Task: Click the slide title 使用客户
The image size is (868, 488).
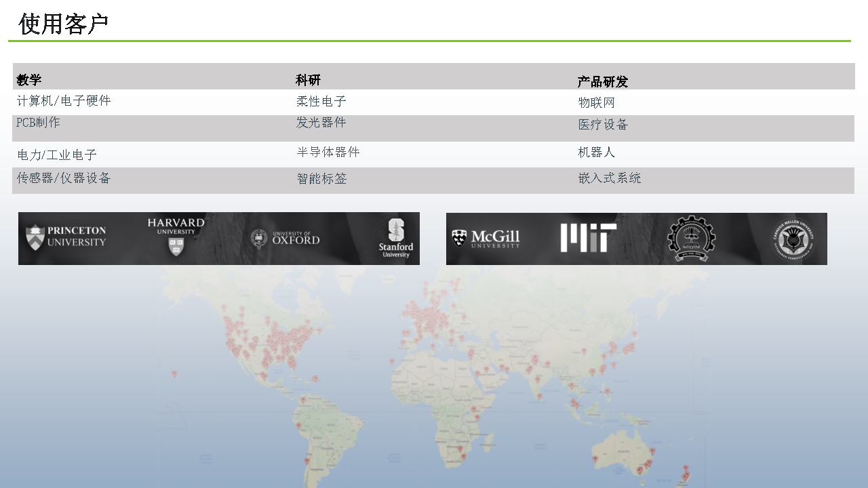Action: point(64,24)
